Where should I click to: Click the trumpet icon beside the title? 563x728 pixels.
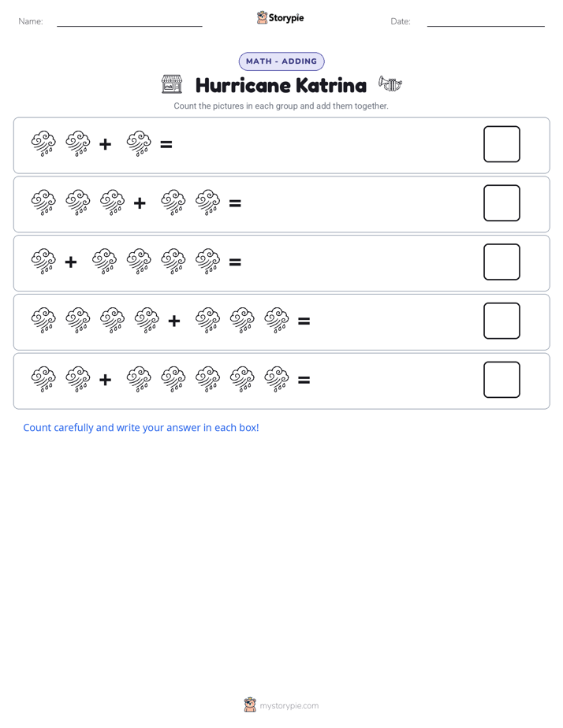(390, 84)
